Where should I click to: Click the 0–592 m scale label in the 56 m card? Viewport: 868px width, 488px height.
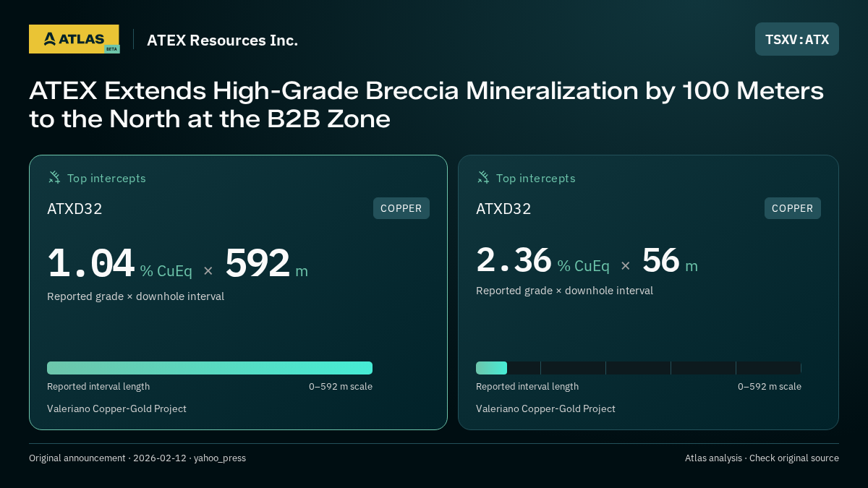pos(770,387)
